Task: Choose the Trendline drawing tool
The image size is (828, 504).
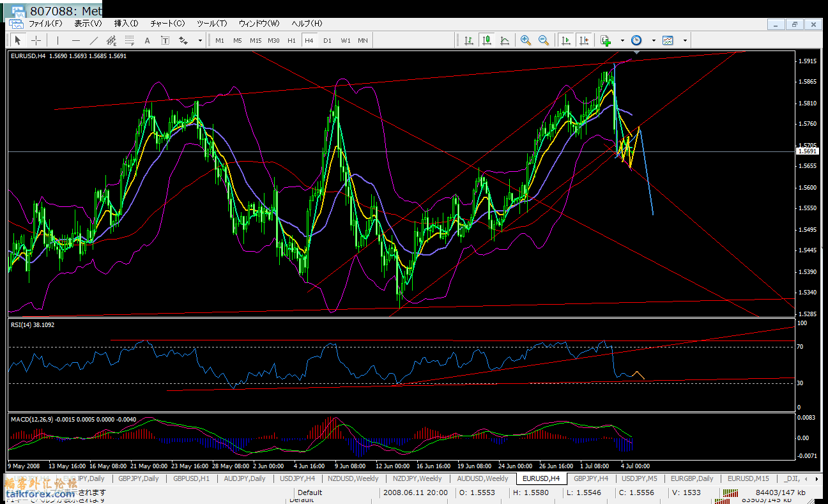Action: coord(94,40)
